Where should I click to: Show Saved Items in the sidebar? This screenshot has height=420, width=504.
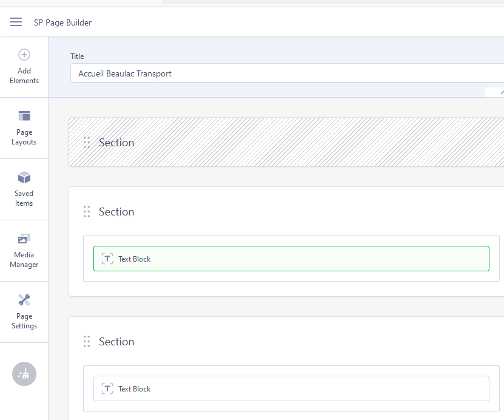coord(24,189)
